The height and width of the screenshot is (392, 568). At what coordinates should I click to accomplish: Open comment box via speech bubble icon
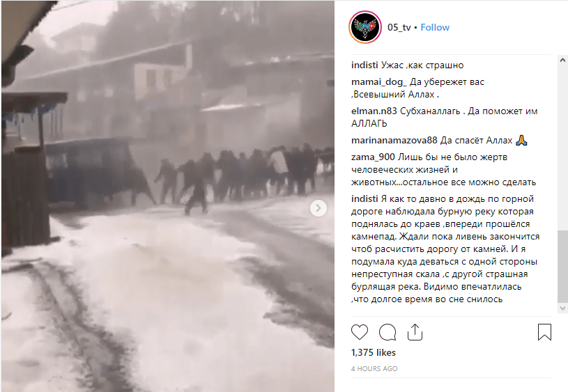point(387,332)
